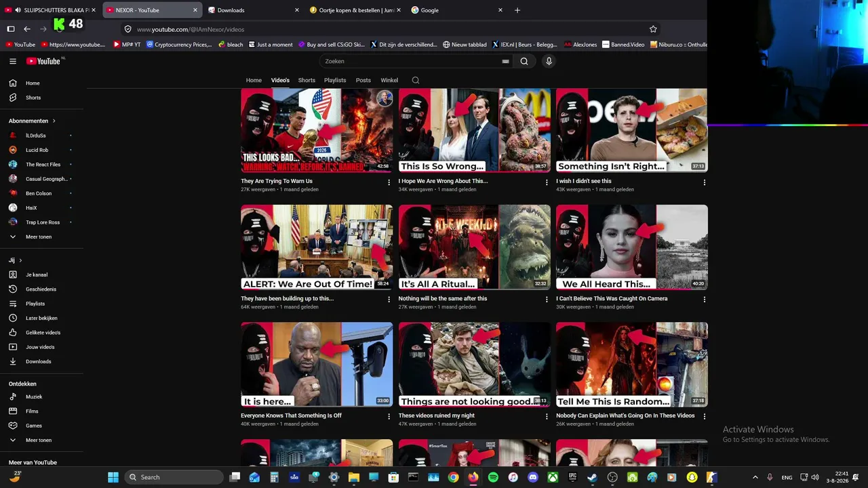Open Discord from the taskbar
868x488 pixels.
[533, 477]
